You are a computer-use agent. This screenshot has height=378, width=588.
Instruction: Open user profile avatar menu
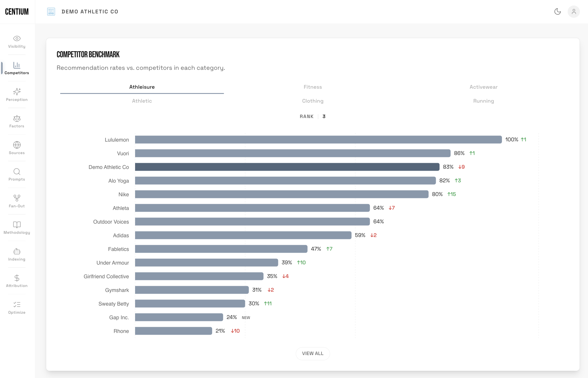[x=573, y=12]
